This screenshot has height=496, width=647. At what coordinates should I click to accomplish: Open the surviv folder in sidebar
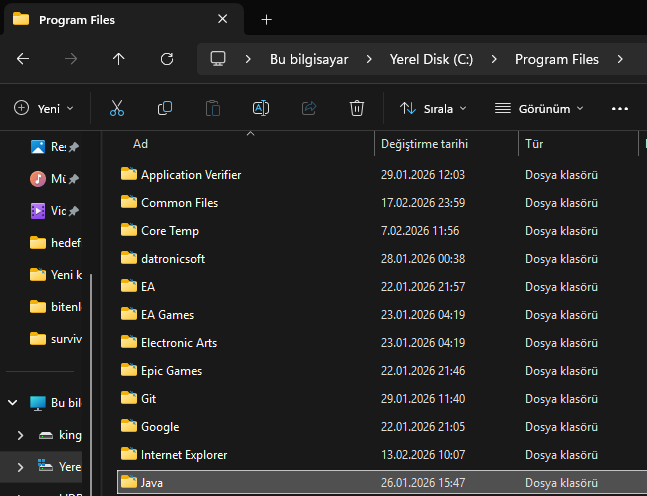(x=56, y=339)
